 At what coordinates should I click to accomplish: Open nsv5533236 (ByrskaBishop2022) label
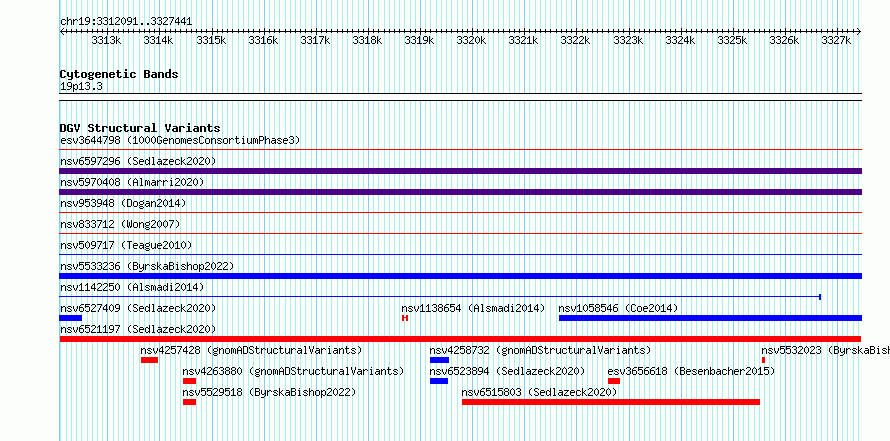click(x=147, y=266)
